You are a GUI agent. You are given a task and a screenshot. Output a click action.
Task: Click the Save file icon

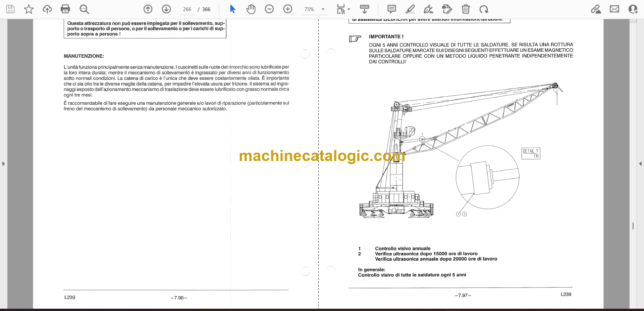[10, 9]
